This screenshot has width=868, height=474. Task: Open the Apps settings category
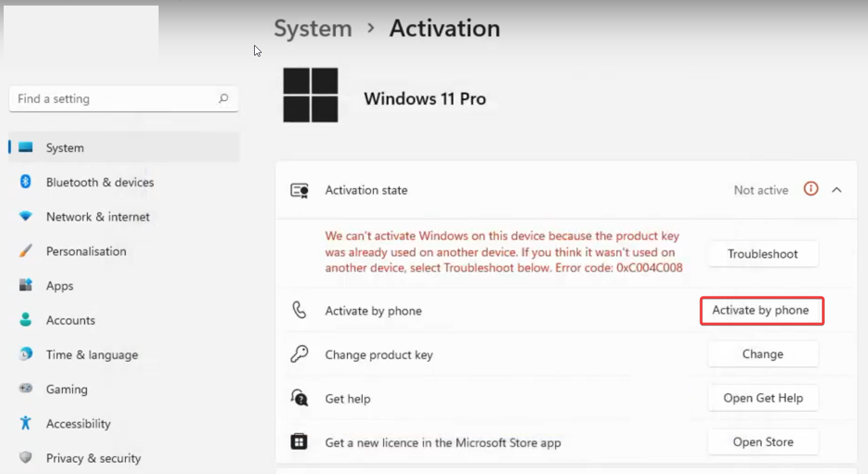(x=59, y=286)
